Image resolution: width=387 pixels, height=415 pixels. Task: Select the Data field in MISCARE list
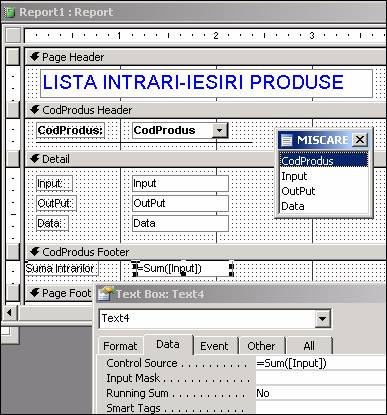tap(293, 206)
